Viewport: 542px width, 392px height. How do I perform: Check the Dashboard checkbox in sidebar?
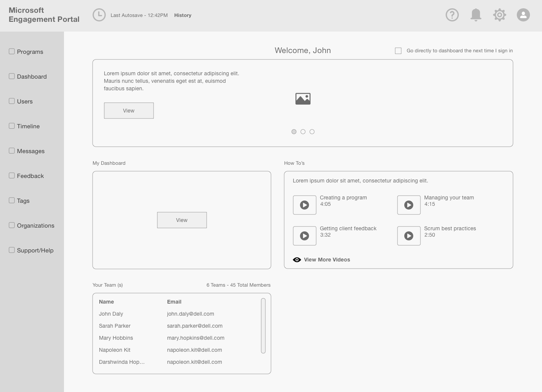pos(12,76)
